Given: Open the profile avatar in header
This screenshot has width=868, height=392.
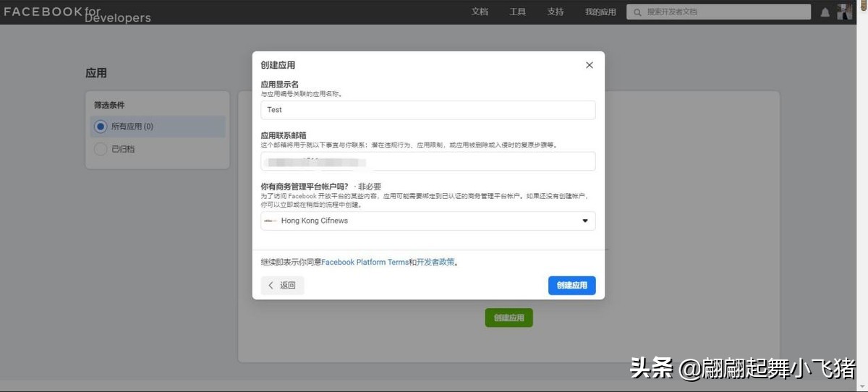Looking at the screenshot, I should (x=845, y=12).
